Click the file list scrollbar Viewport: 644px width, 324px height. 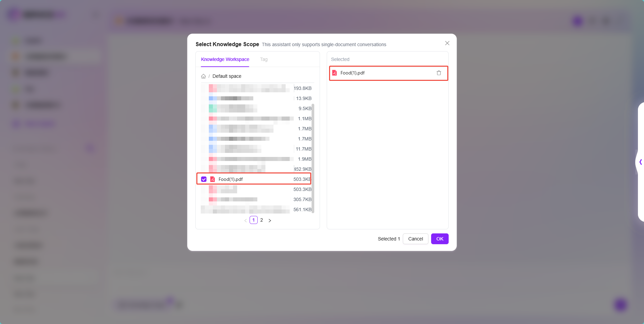click(x=313, y=158)
